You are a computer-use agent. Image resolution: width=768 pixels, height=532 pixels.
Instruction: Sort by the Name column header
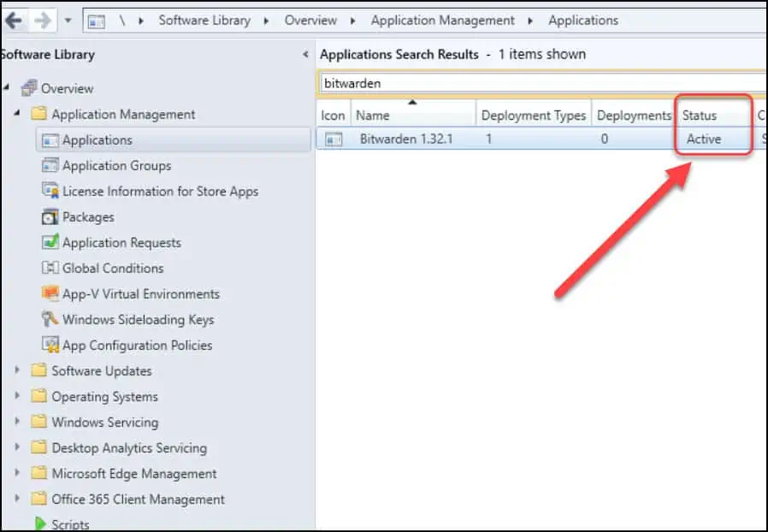click(x=413, y=115)
